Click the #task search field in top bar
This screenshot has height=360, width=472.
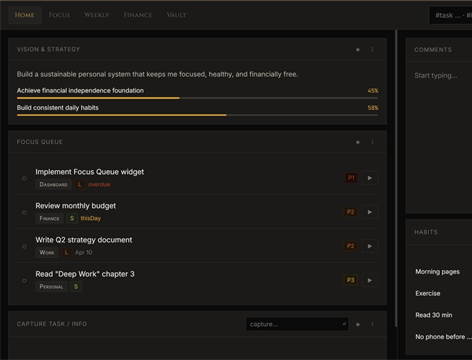(451, 15)
